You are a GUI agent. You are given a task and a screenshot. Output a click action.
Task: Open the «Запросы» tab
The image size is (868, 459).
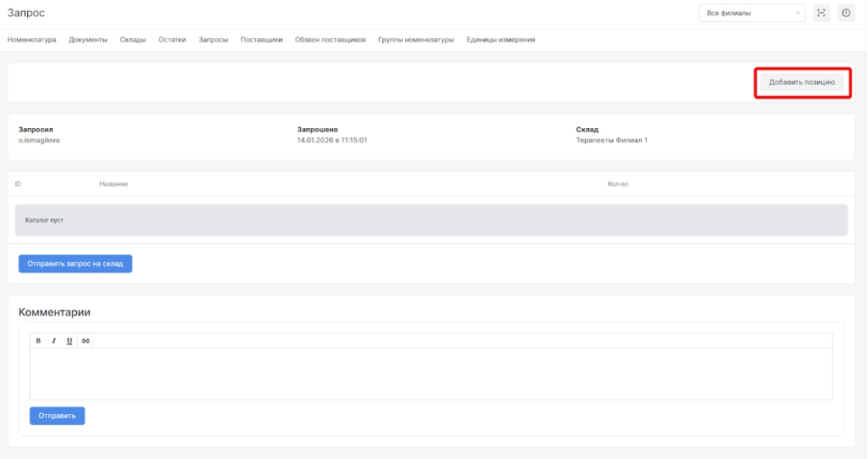click(x=213, y=40)
